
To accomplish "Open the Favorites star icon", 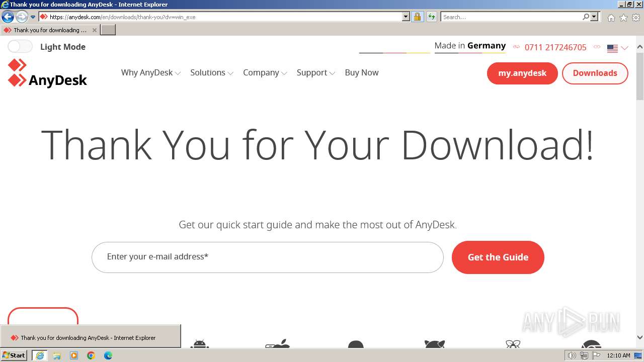I will click(x=623, y=18).
